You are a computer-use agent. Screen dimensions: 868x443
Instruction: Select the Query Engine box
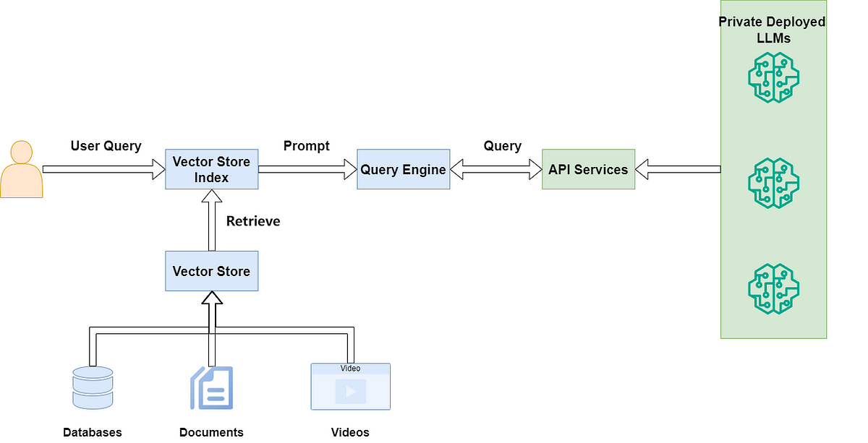click(403, 170)
